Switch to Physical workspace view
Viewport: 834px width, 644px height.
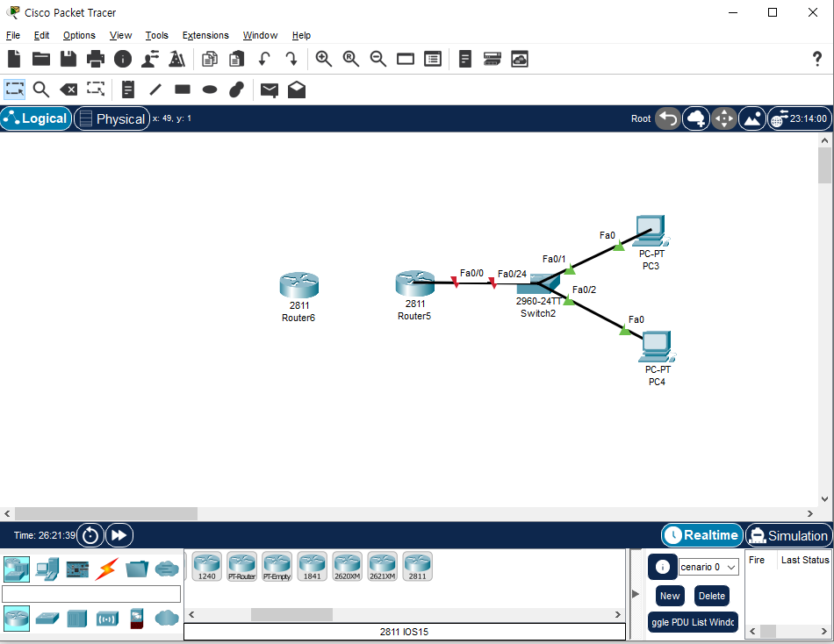[x=111, y=118]
